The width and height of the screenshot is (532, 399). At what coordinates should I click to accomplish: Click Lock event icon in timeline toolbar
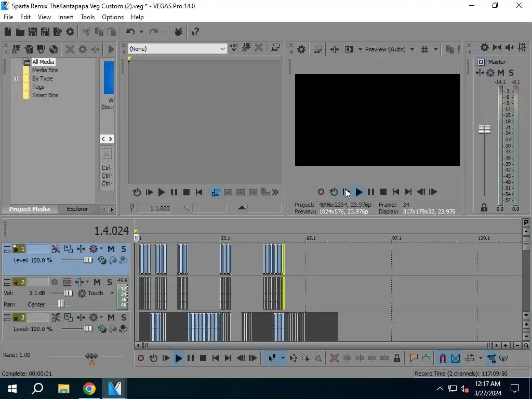point(396,358)
